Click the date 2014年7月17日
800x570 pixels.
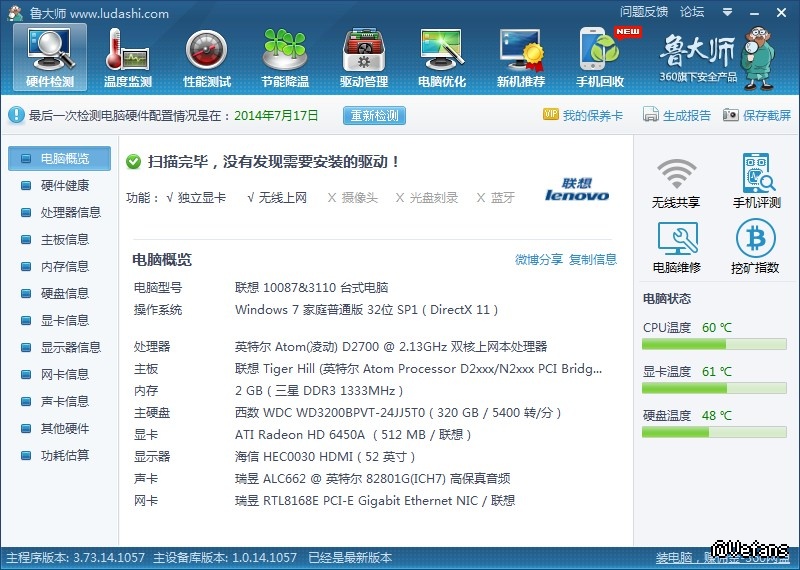pyautogui.click(x=276, y=116)
